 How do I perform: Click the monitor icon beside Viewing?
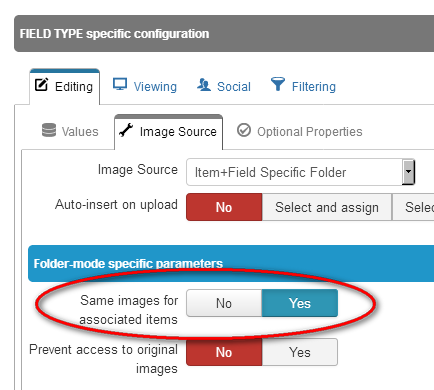click(120, 84)
